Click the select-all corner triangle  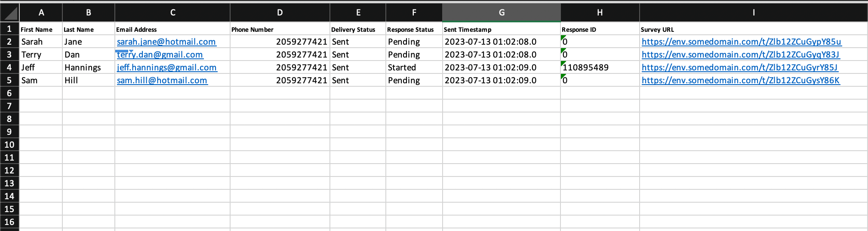coord(10,13)
